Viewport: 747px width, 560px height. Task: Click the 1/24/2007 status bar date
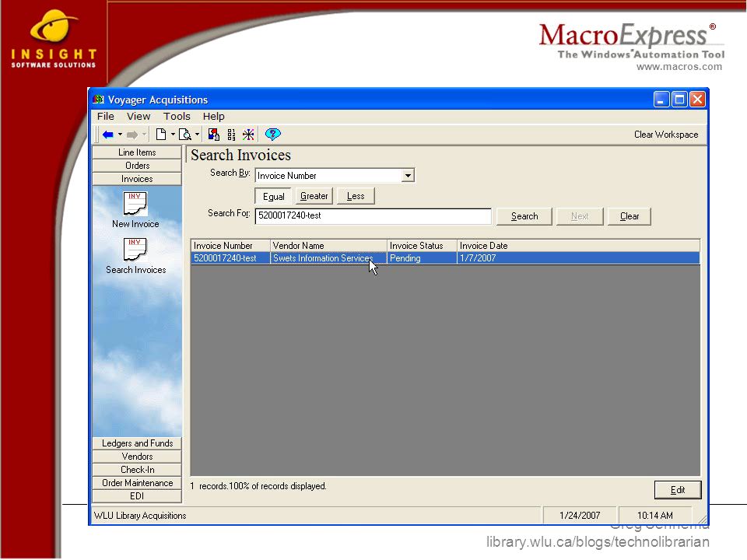[x=580, y=516]
